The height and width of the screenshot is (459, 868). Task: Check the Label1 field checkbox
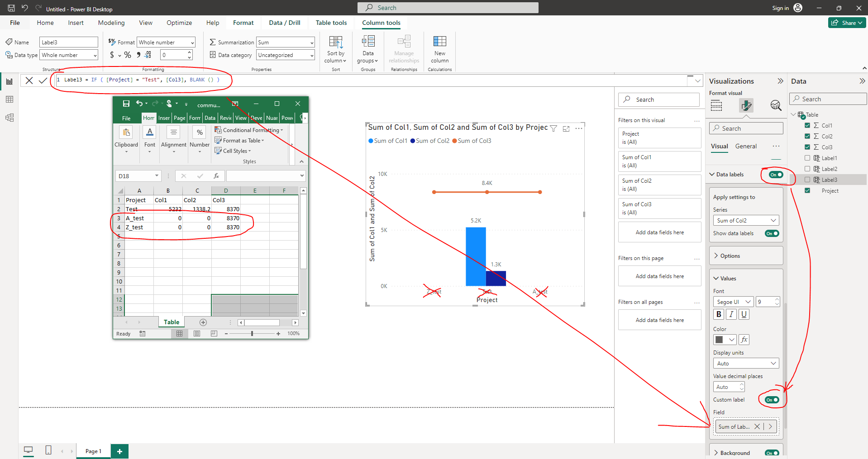(807, 158)
